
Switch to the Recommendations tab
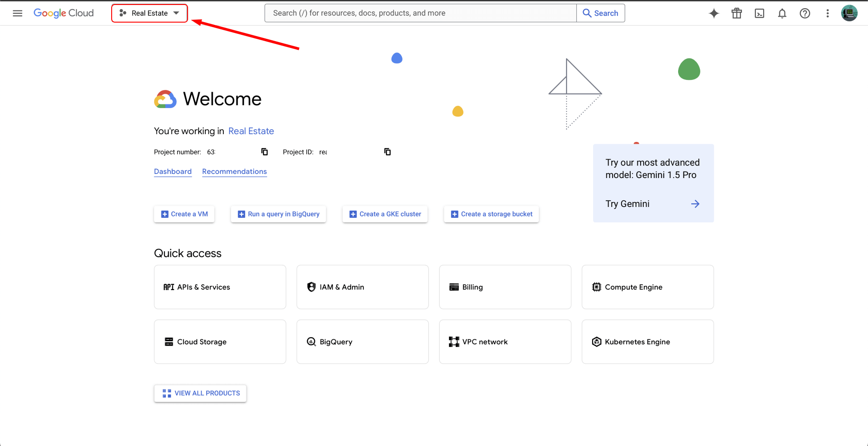234,171
